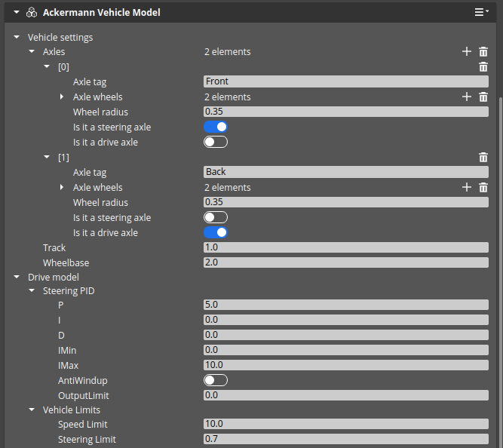
Task: Delete all Axles elements with trash icon
Action: coord(483,52)
